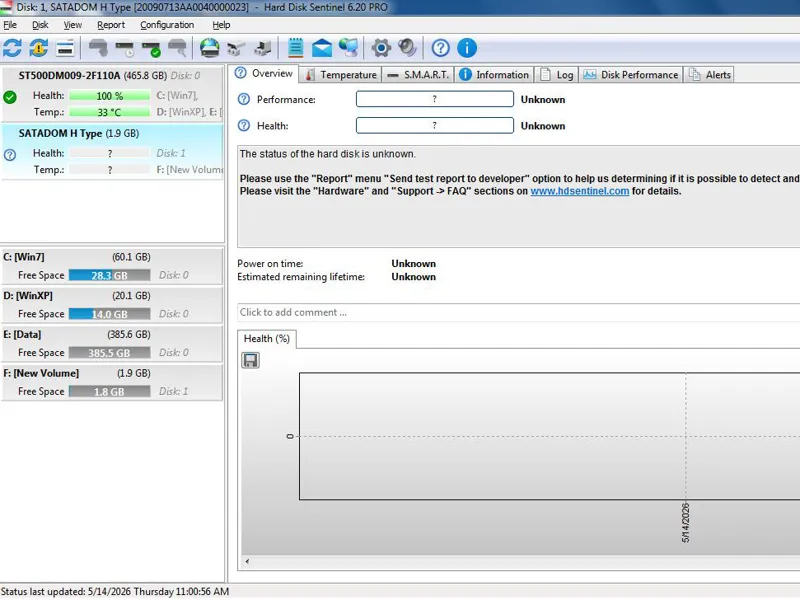Click the disk panel list toolbar icon

65,48
